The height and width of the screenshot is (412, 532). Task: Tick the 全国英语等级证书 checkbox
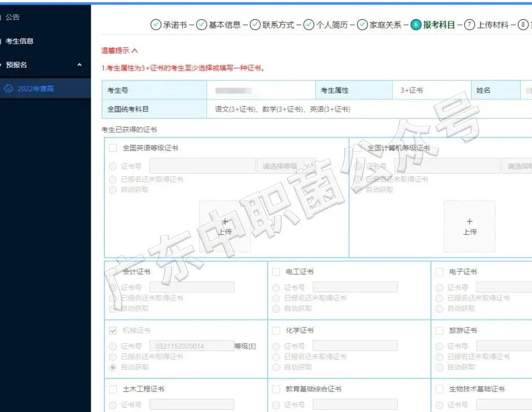[x=113, y=148]
